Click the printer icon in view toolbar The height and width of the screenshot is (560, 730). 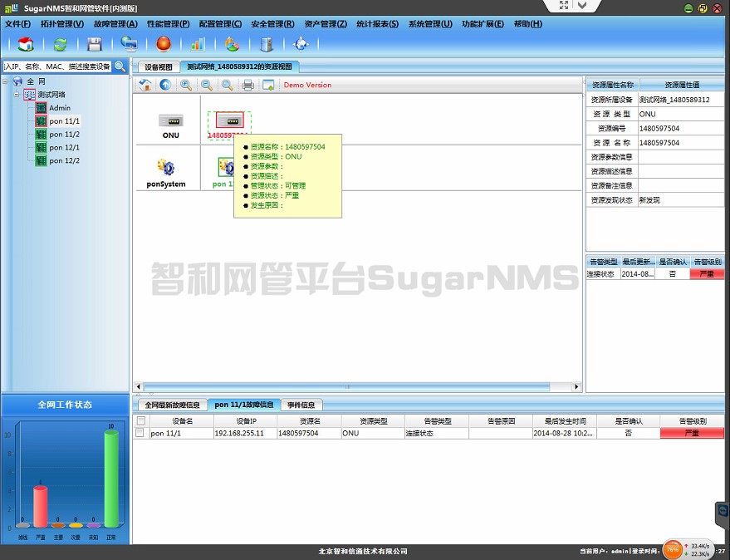click(248, 85)
